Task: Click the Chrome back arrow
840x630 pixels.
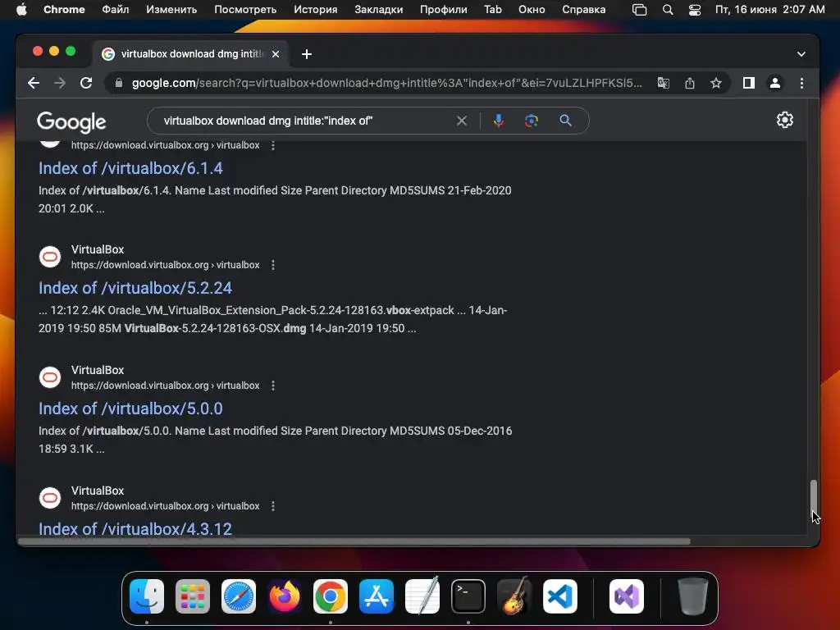Action: coord(34,83)
